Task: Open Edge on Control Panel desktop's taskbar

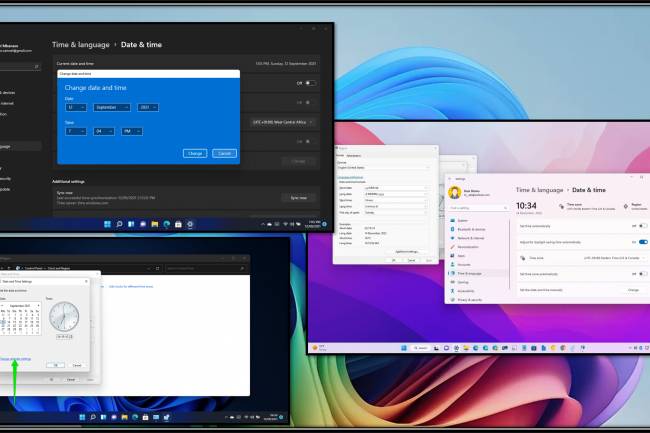Action: click(135, 417)
